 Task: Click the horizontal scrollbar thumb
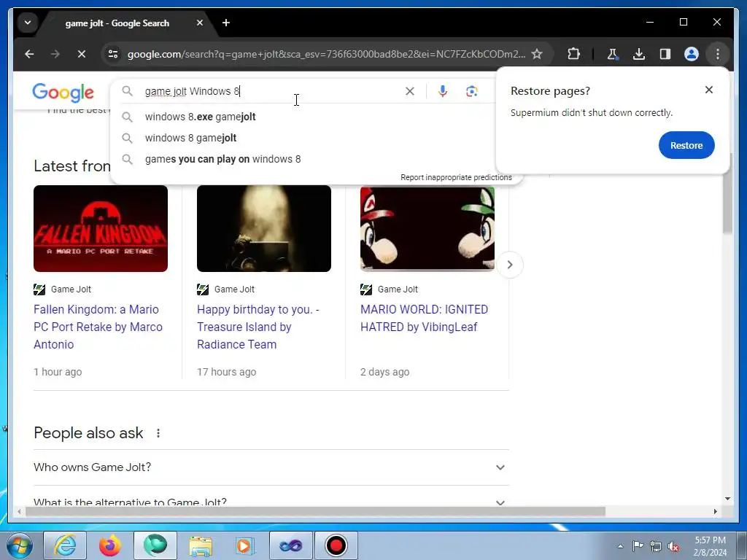[x=315, y=511]
